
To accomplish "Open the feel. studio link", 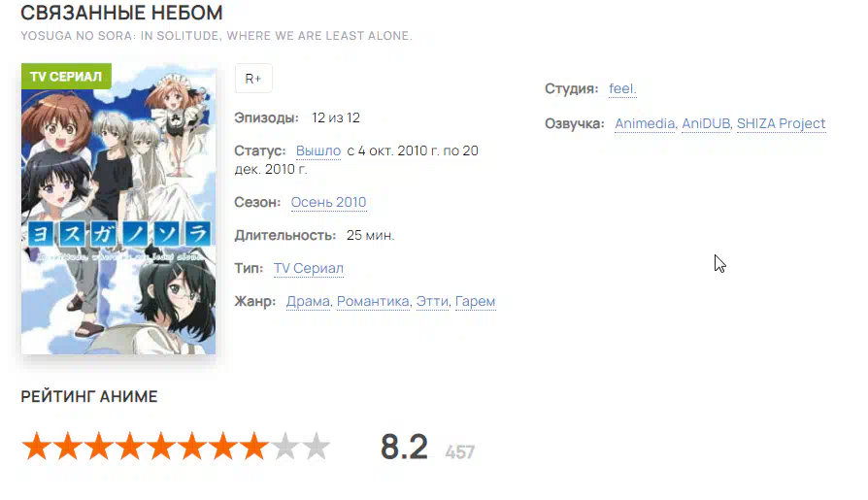I will click(x=622, y=88).
